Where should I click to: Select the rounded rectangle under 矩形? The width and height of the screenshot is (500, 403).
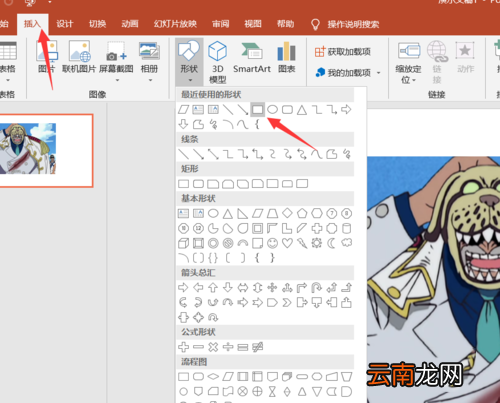pyautogui.click(x=198, y=184)
